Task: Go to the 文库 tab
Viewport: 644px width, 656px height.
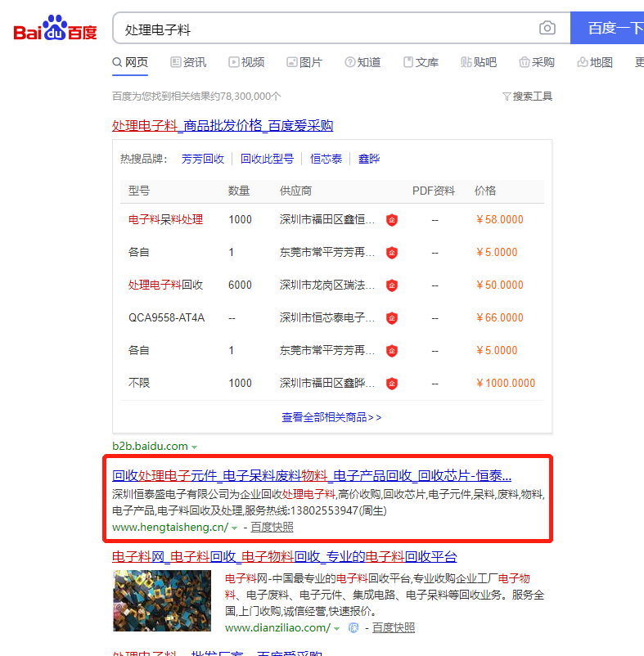Action: [421, 62]
